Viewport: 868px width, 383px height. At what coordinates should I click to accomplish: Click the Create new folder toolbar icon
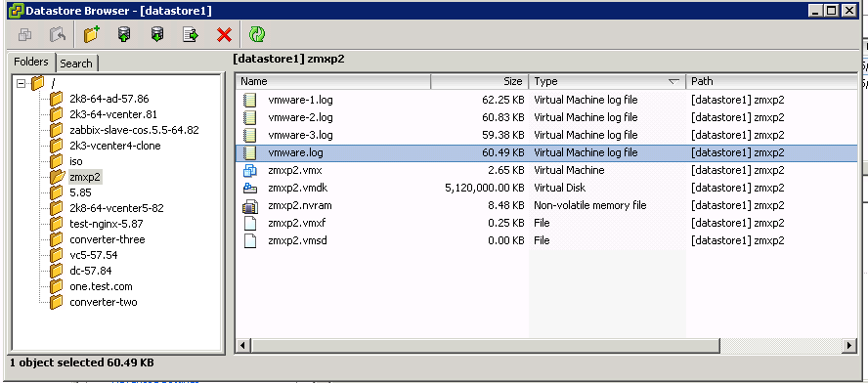91,35
